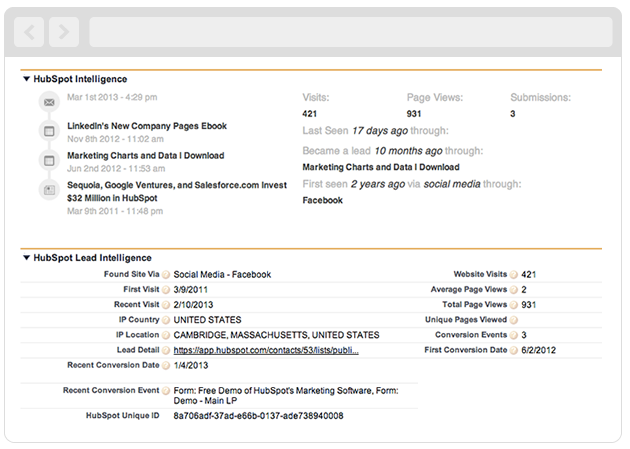Collapse the HubSpot Lead Intelligence section

point(27,257)
